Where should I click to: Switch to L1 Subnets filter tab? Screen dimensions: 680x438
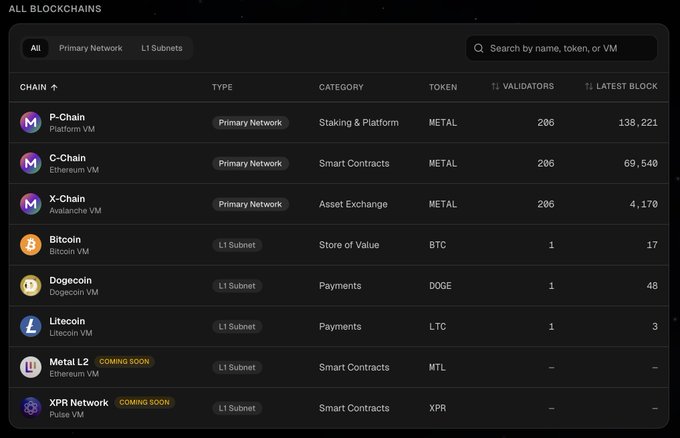pyautogui.click(x=162, y=48)
